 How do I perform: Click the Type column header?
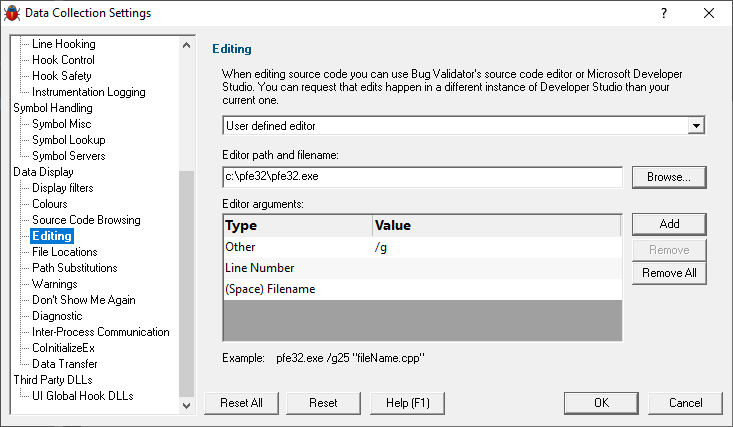(298, 225)
